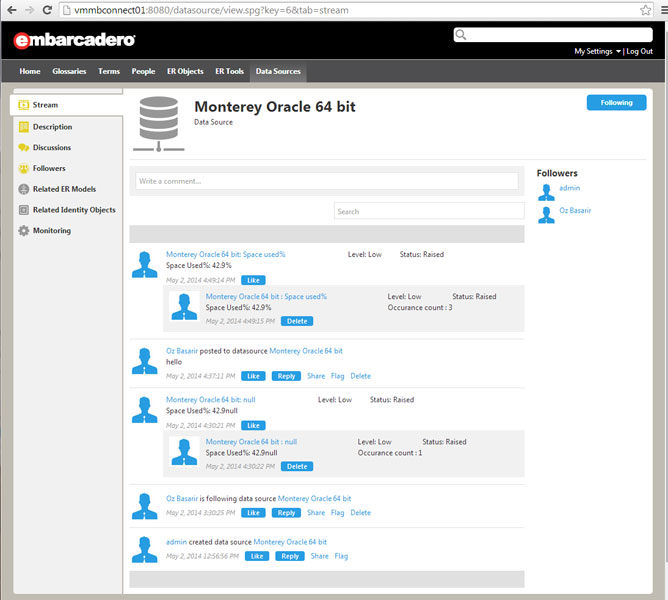Share the 'hello' post

pyautogui.click(x=316, y=376)
